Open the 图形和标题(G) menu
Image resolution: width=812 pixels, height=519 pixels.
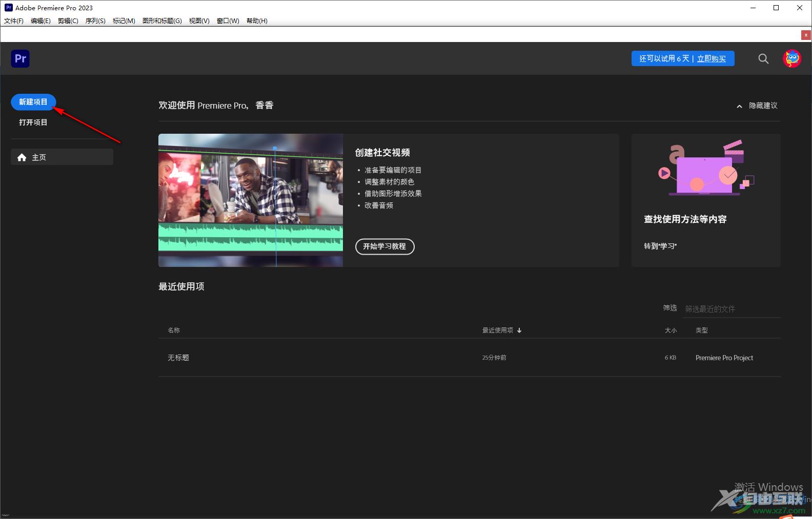coord(162,21)
